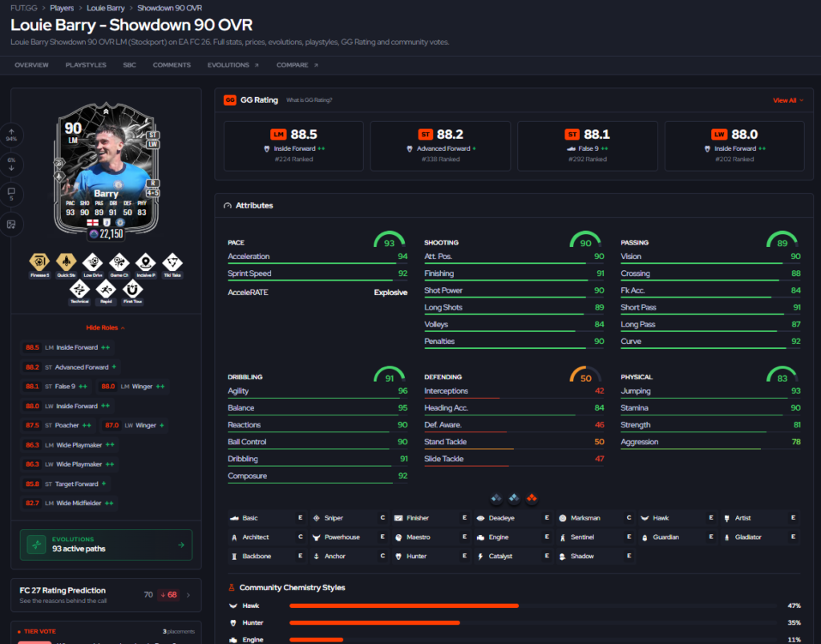Click the 22,150 coin price badge
Image resolution: width=821 pixels, height=644 pixels.
click(x=107, y=234)
